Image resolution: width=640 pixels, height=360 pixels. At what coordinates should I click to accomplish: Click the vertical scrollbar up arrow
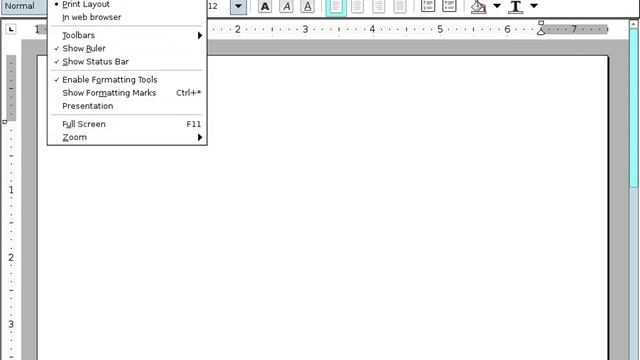(x=633, y=24)
